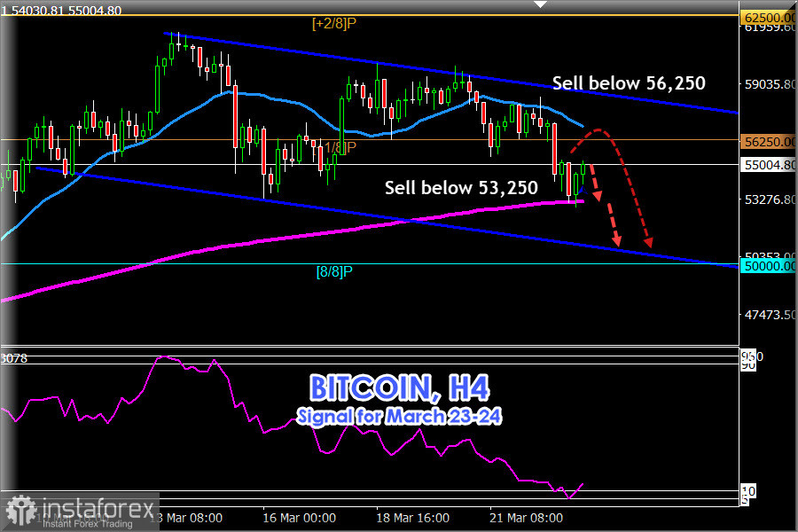The image size is (798, 532).
Task: Click the 56250.00 price tag
Action: tap(768, 141)
